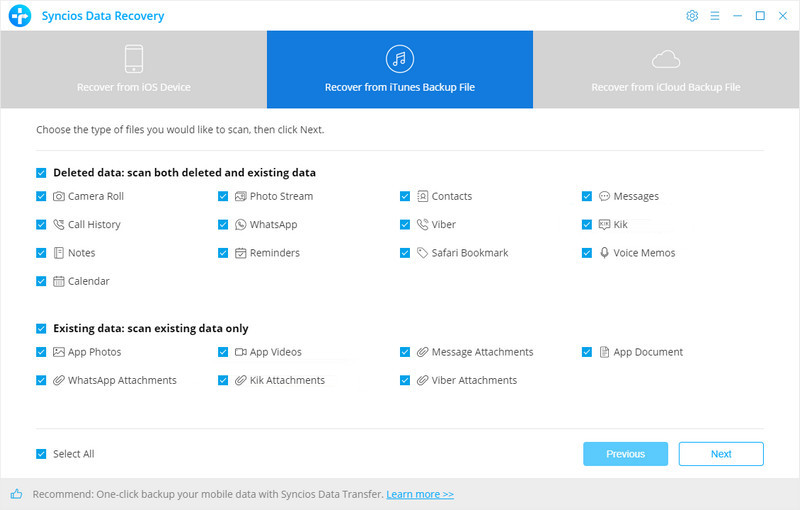Screen dimensions: 800x510
Task: Click the App Document file icon
Action: 604,352
